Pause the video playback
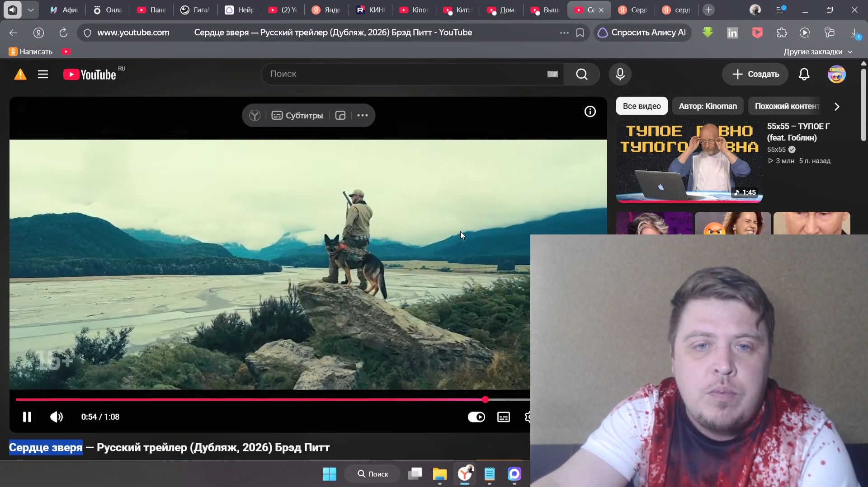This screenshot has height=487, width=868. tap(27, 417)
